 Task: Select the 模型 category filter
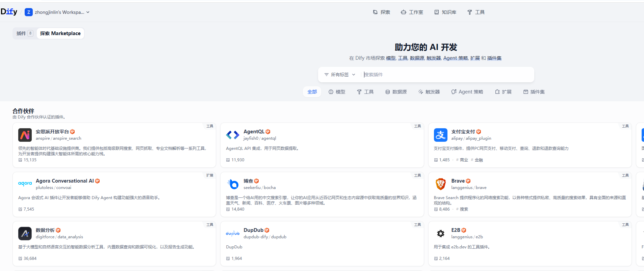(337, 92)
